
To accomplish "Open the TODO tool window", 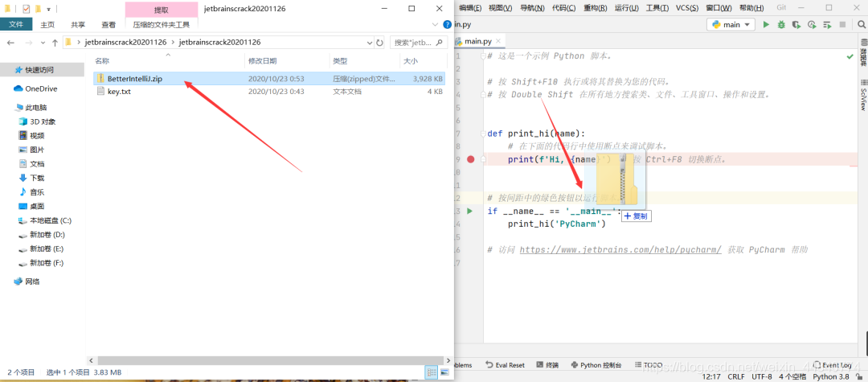I will 648,365.
